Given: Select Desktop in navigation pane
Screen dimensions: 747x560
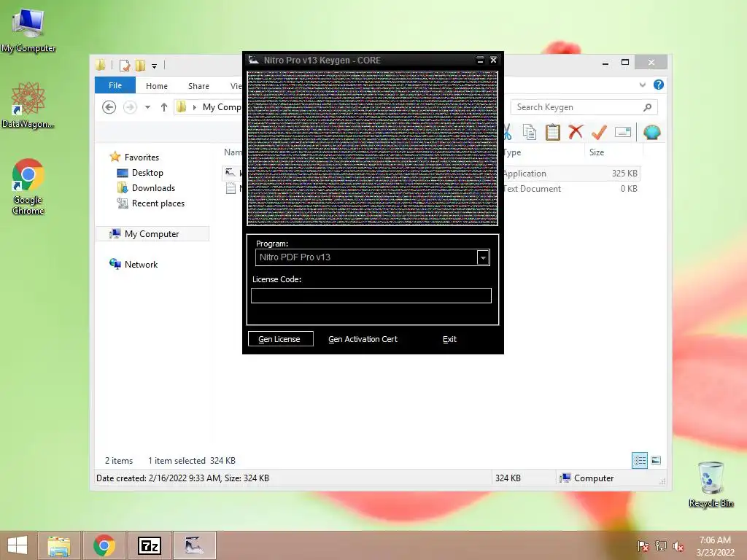Looking at the screenshot, I should (x=147, y=173).
